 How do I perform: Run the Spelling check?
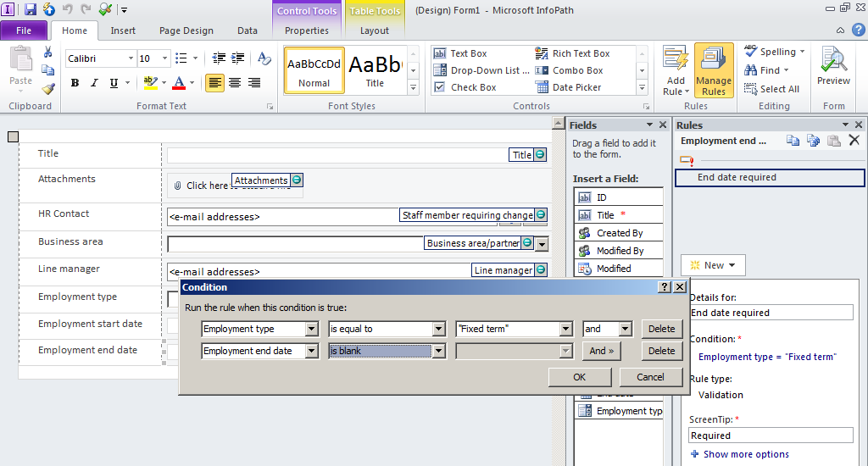tap(773, 52)
